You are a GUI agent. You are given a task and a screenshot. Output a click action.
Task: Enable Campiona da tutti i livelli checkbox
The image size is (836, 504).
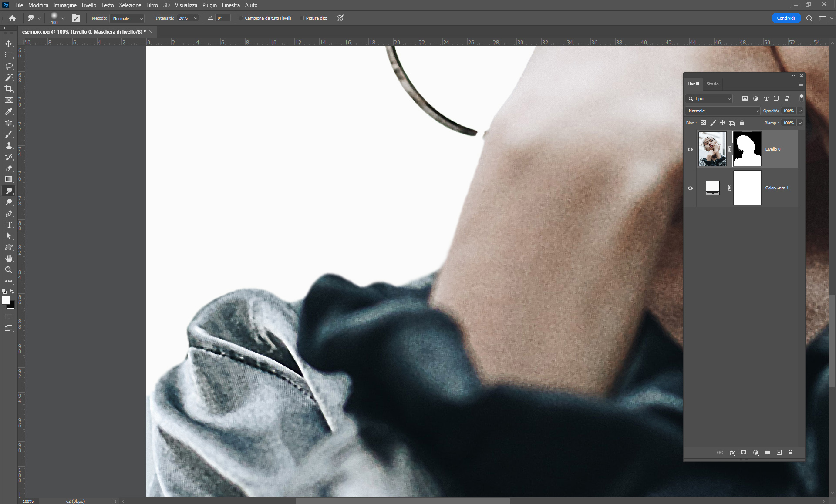coord(241,18)
